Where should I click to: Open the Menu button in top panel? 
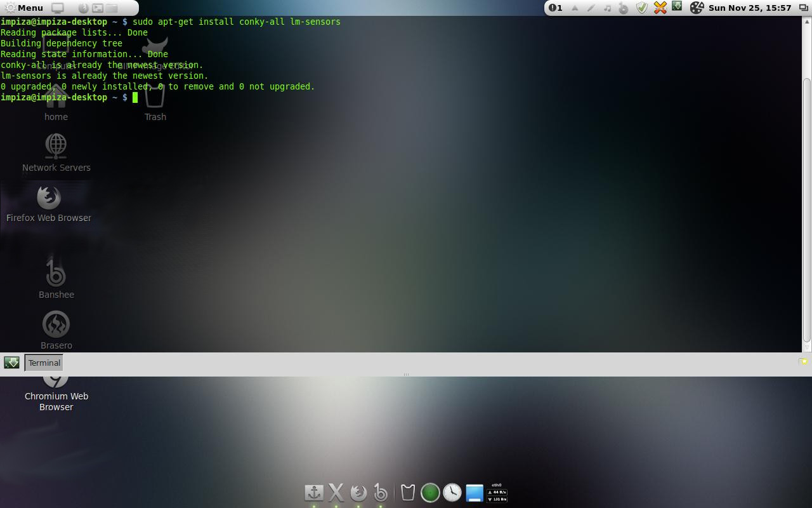coord(24,8)
